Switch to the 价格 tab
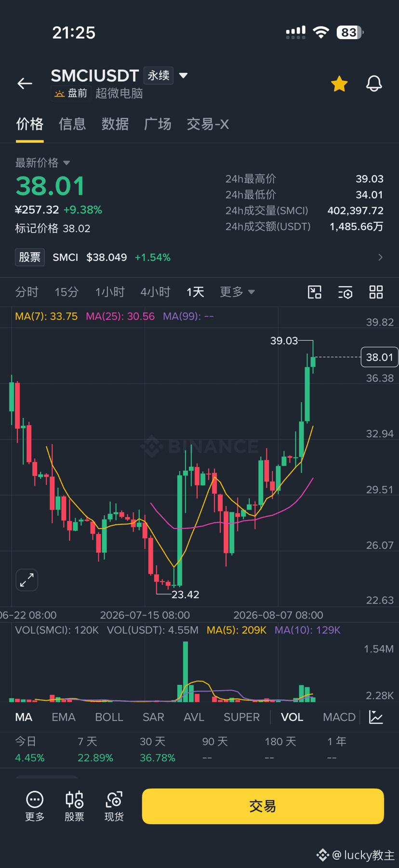This screenshot has height=868, width=399. (x=30, y=124)
